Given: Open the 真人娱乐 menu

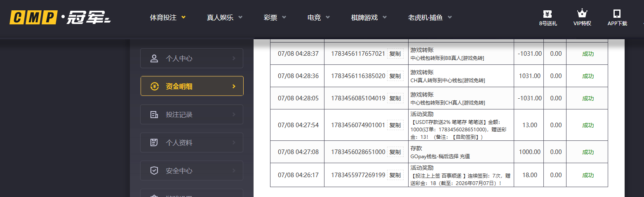Looking at the screenshot, I should (220, 18).
